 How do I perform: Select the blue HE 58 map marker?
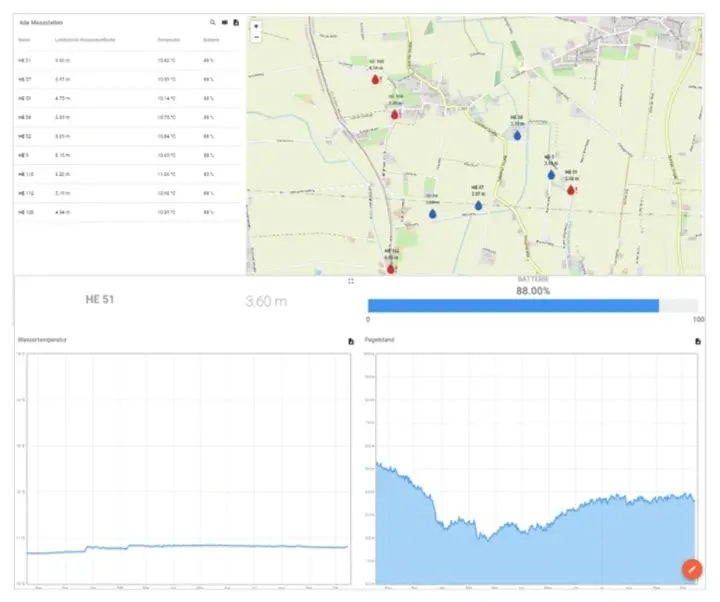pos(518,135)
